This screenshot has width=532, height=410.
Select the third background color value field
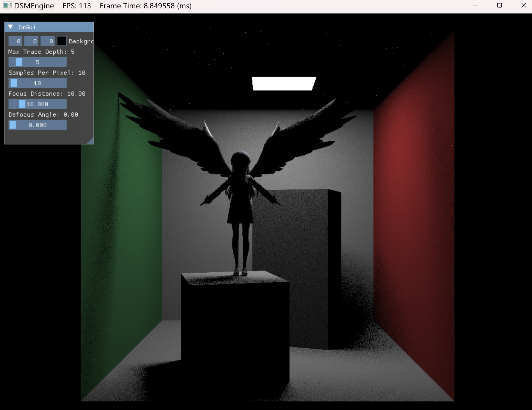[x=48, y=41]
